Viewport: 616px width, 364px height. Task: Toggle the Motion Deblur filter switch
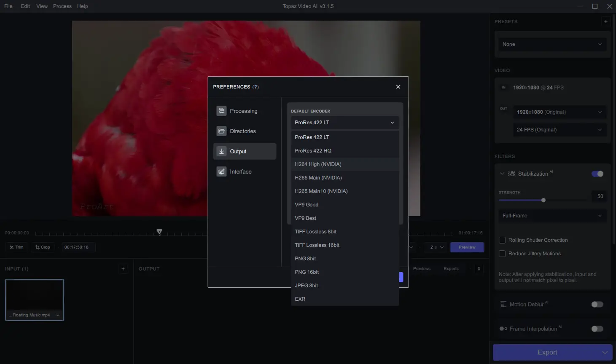597,304
